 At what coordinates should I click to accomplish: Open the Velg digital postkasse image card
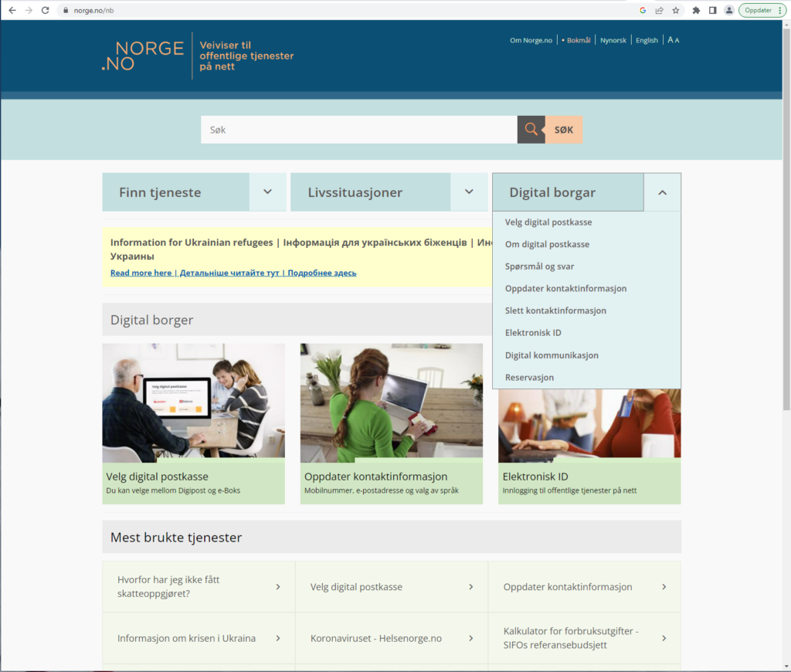[x=193, y=423]
